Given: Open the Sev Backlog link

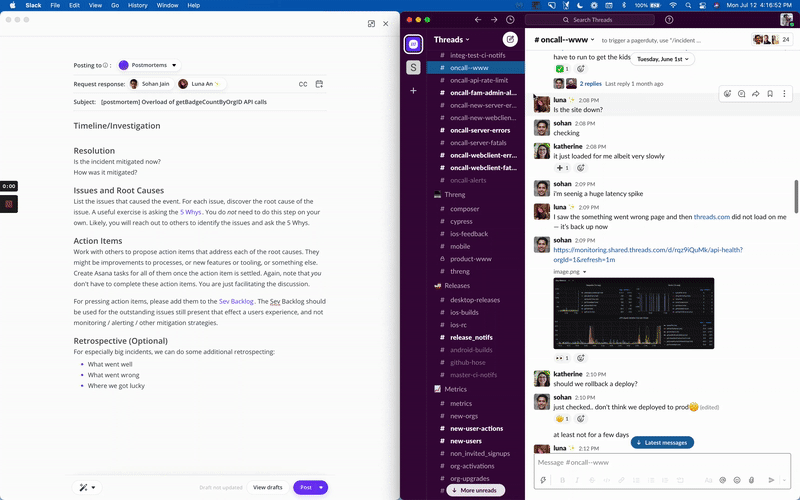Looking at the screenshot, I should tap(236, 302).
